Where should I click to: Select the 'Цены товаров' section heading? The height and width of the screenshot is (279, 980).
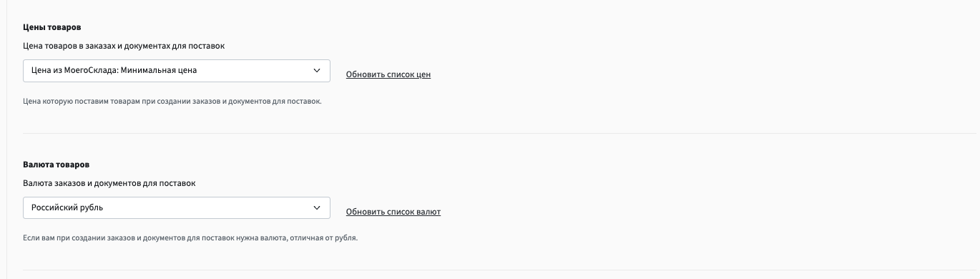(52, 27)
